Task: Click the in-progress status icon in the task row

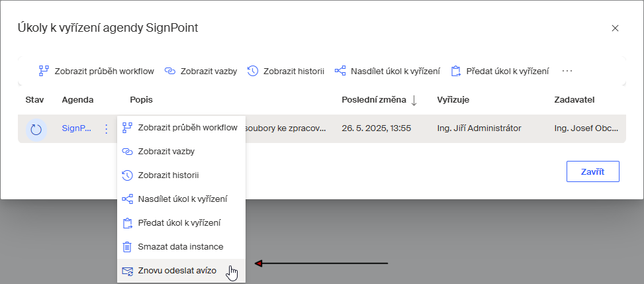Action: click(x=36, y=129)
